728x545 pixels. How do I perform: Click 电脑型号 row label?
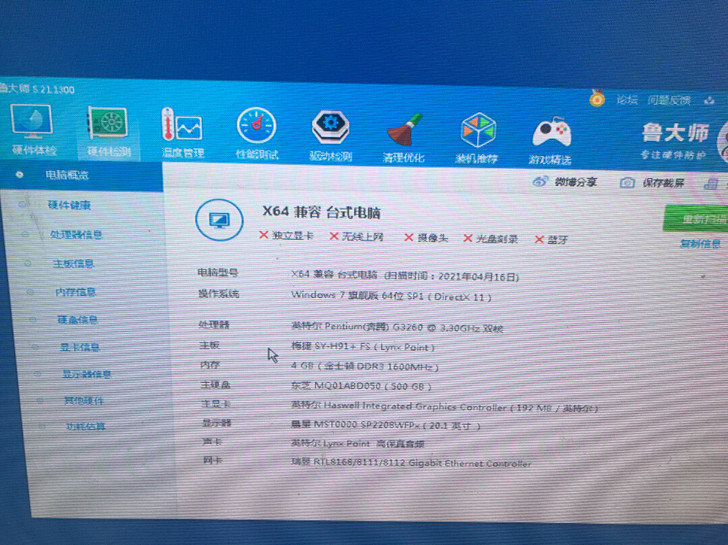218,272
